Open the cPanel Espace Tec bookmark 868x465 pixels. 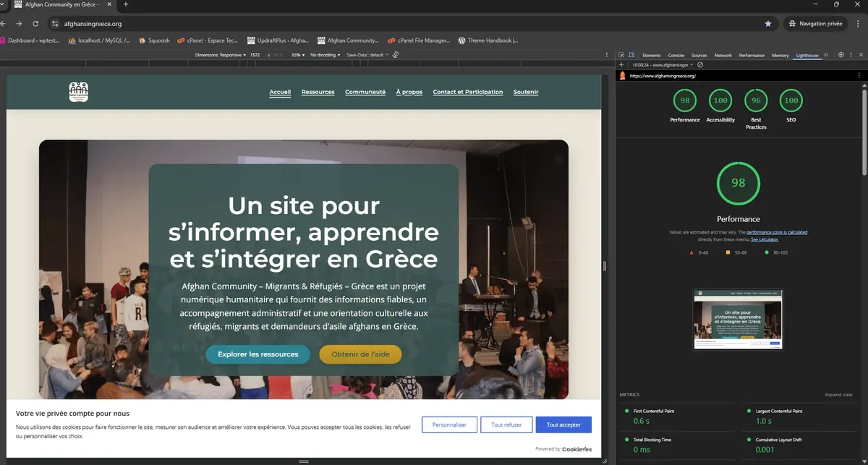(x=208, y=40)
